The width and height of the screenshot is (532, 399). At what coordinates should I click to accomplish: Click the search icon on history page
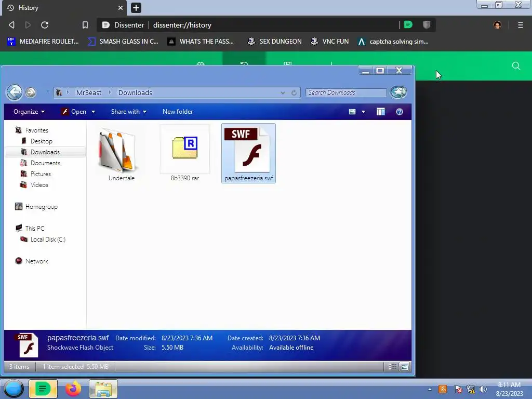(x=516, y=66)
